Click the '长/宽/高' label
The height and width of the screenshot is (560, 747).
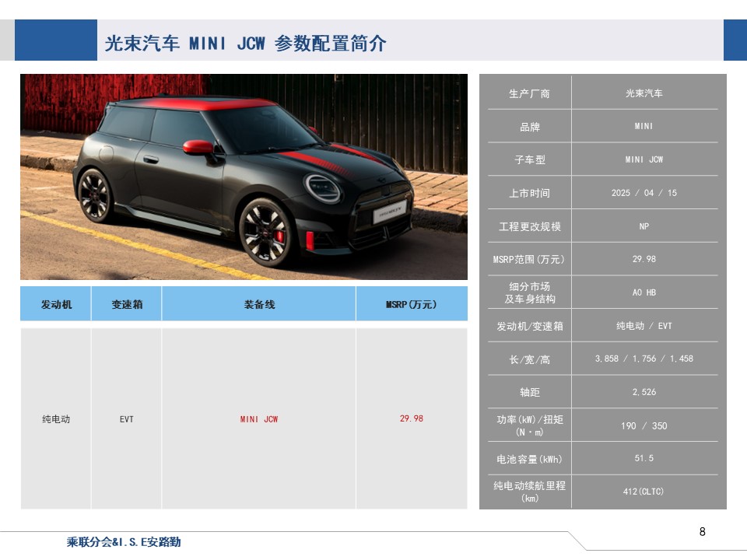point(530,359)
